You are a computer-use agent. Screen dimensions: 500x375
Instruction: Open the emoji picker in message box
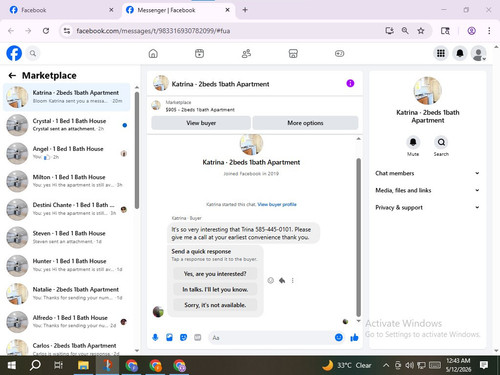[339, 338]
